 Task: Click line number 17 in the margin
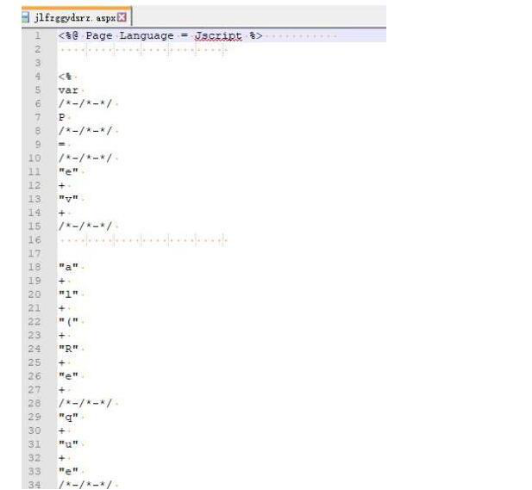coord(35,253)
